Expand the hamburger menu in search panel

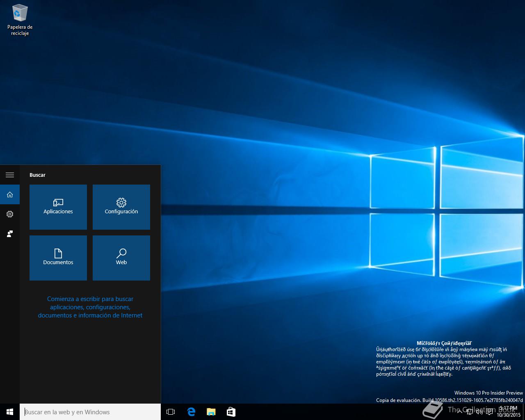(10, 175)
